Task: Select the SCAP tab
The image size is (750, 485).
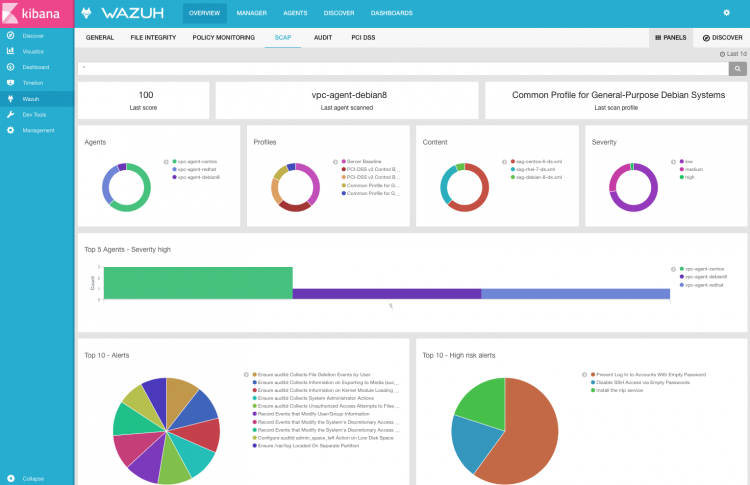Action: pyautogui.click(x=283, y=37)
